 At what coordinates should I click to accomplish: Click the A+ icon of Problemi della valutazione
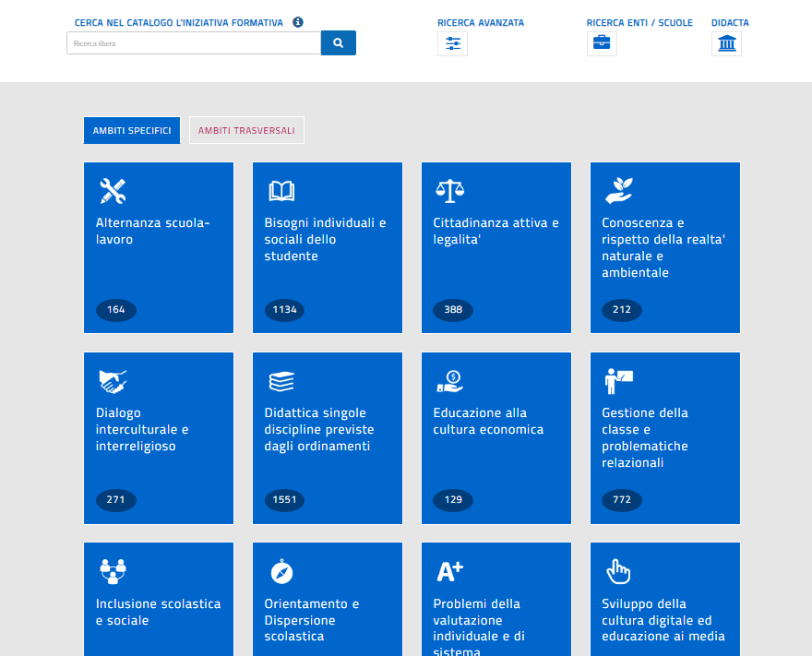450,572
